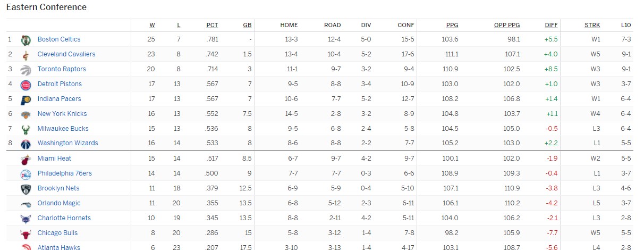
Task: Click the Cleveland Cavaliers logo icon
Action: 26,54
